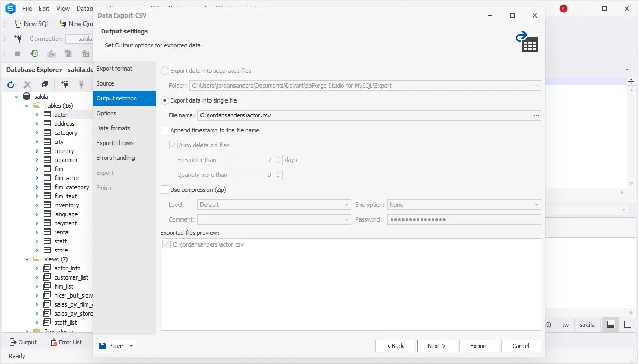Viewport: 638px width, 364px height.
Task: Click the Next > button
Action: pyautogui.click(x=436, y=346)
